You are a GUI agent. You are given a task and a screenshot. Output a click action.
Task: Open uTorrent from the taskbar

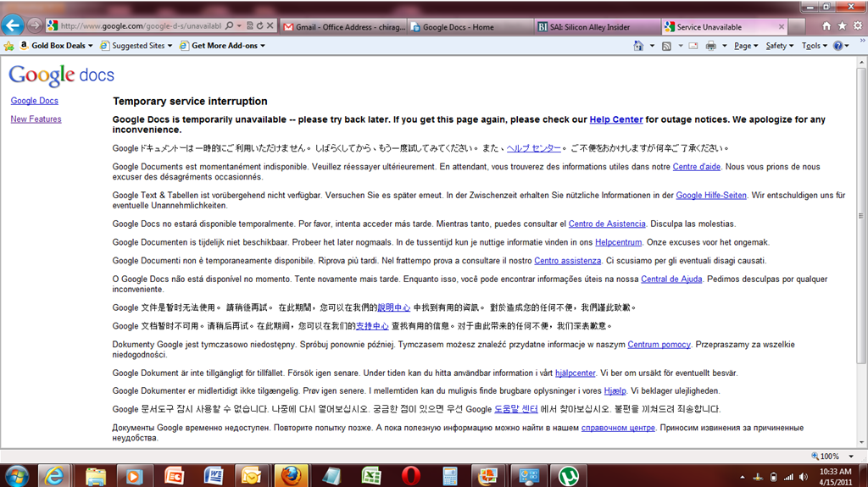pos(569,476)
